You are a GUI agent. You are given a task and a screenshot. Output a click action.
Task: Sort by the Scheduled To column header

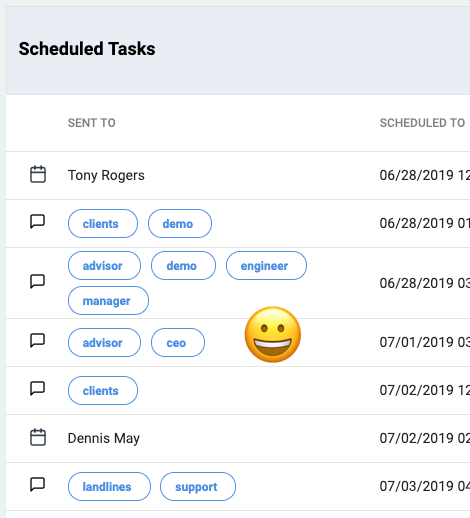(x=422, y=123)
